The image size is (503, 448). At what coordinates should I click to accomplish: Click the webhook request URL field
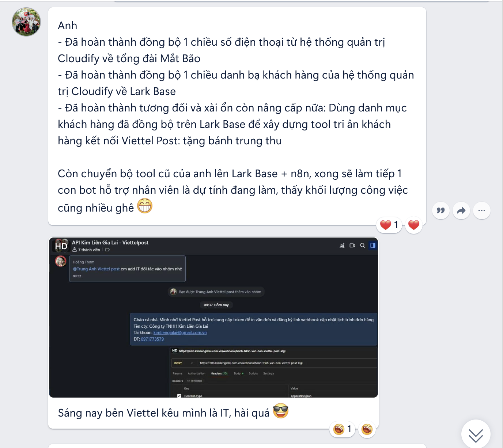coord(287,363)
